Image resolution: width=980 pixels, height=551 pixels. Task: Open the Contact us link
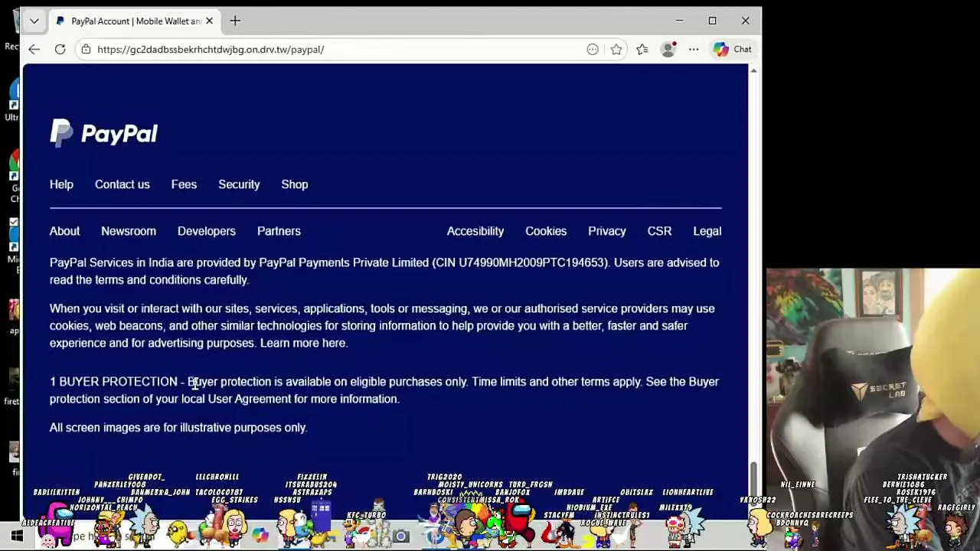[122, 184]
